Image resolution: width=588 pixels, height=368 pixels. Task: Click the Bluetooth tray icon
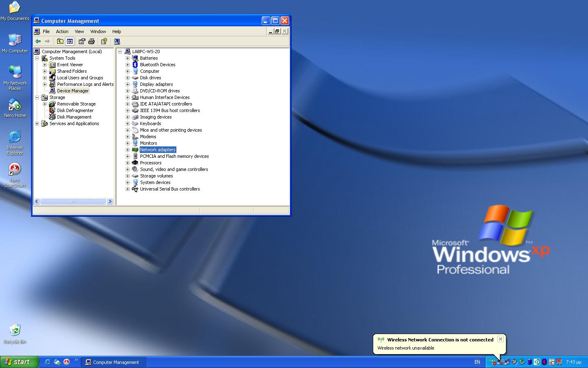pos(544,362)
